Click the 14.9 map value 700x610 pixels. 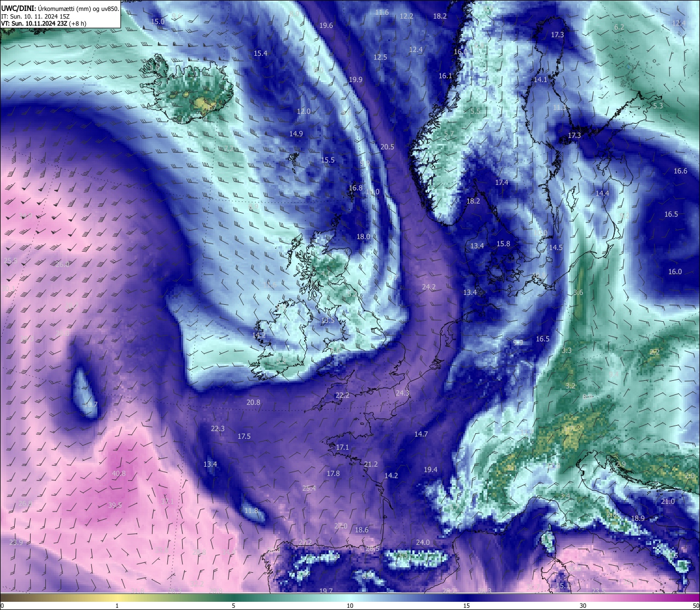pos(296,133)
